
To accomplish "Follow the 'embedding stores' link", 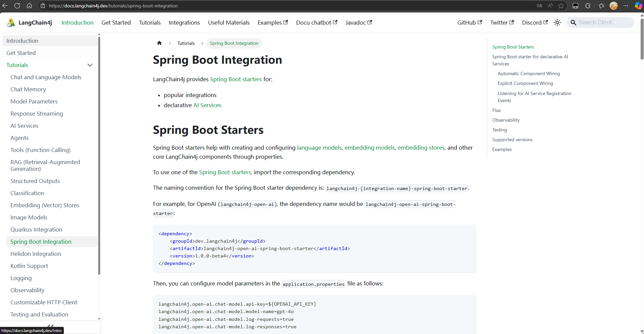I will [421, 148].
